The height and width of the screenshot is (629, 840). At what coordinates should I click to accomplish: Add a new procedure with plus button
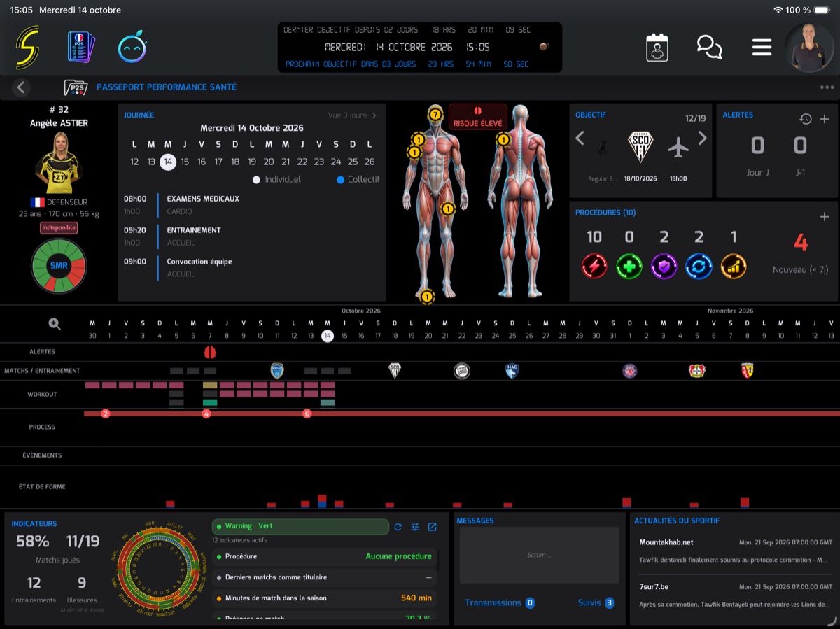point(825,217)
